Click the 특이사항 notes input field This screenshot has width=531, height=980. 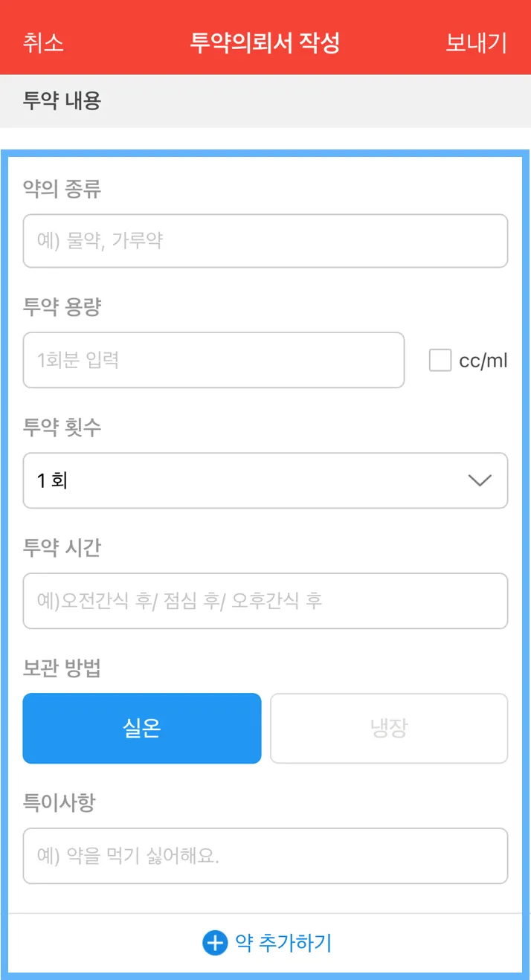point(265,856)
